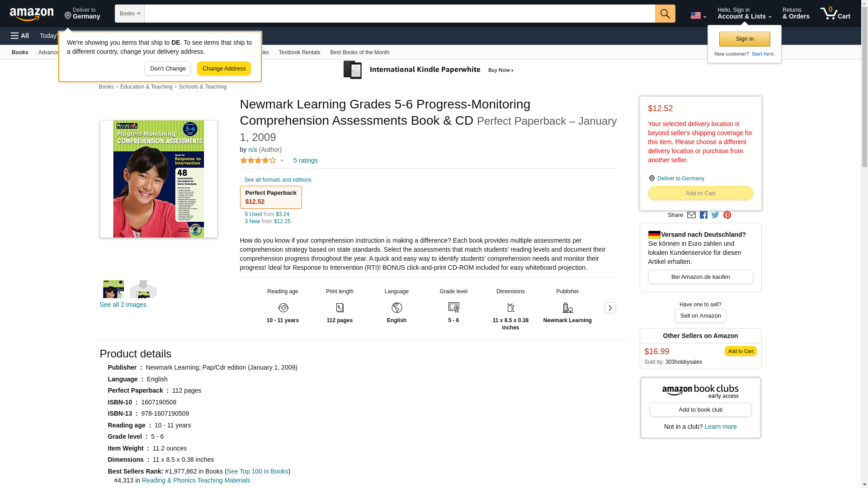Share the product on Pinterest
868x488 pixels.
pyautogui.click(x=727, y=215)
